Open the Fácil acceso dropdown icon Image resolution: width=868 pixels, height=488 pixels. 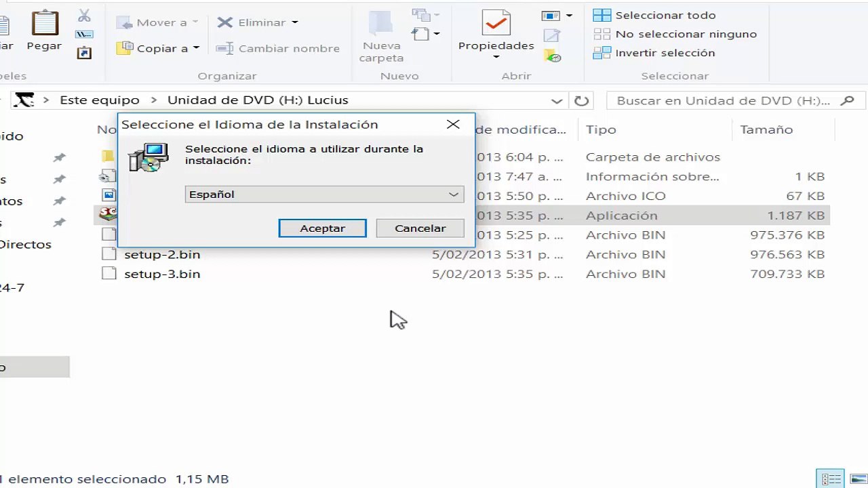(x=426, y=33)
